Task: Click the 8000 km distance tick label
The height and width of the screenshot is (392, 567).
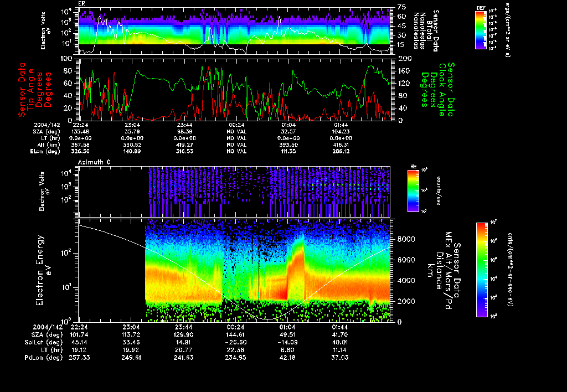Action: coord(406,239)
